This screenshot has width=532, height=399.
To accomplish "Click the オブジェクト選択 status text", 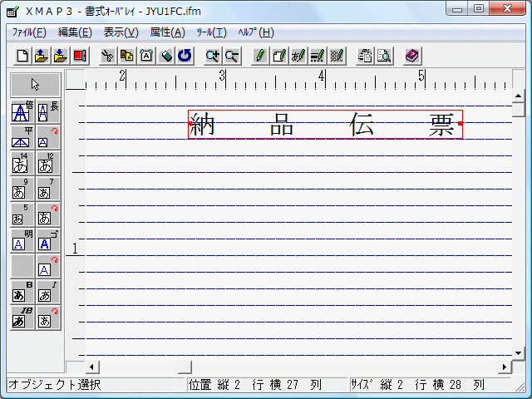I will (x=55, y=385).
